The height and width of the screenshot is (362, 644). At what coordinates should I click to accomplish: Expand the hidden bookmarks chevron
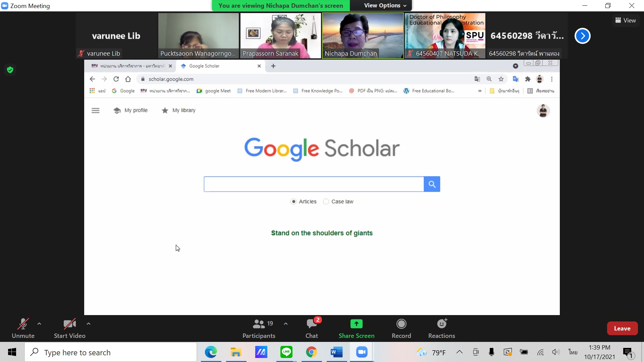480,91
